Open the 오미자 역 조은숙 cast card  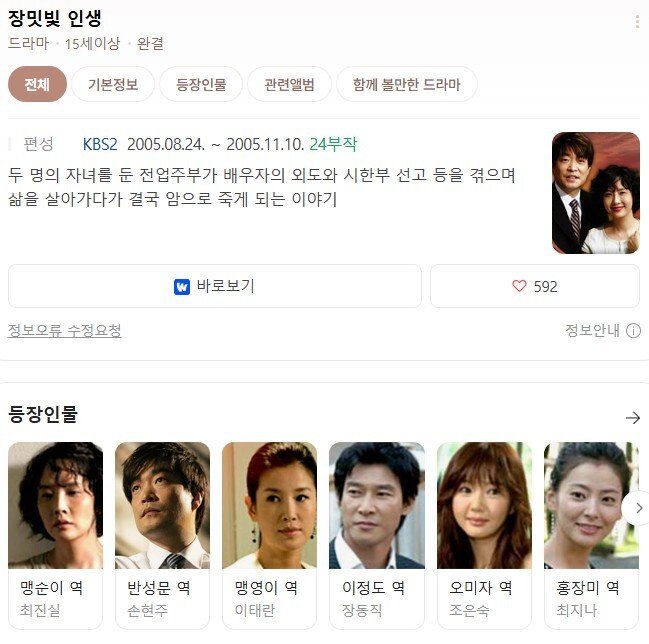pyautogui.click(x=484, y=536)
